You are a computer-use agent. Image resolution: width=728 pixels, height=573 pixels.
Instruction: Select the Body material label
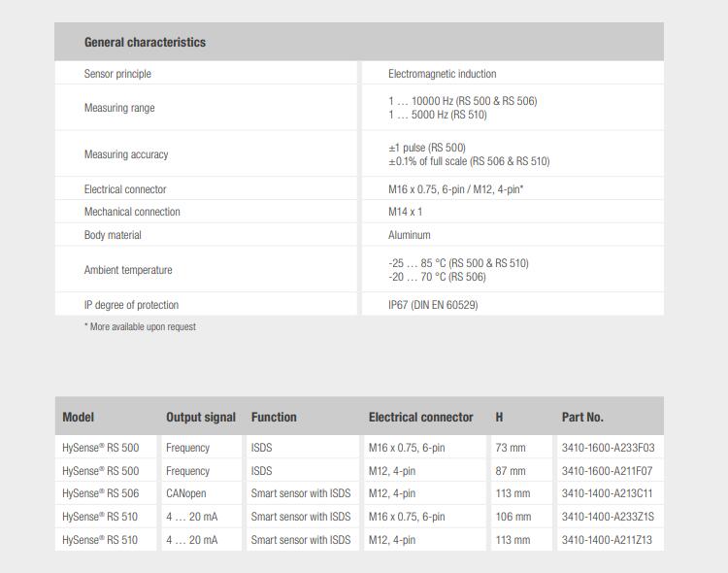pyautogui.click(x=113, y=235)
